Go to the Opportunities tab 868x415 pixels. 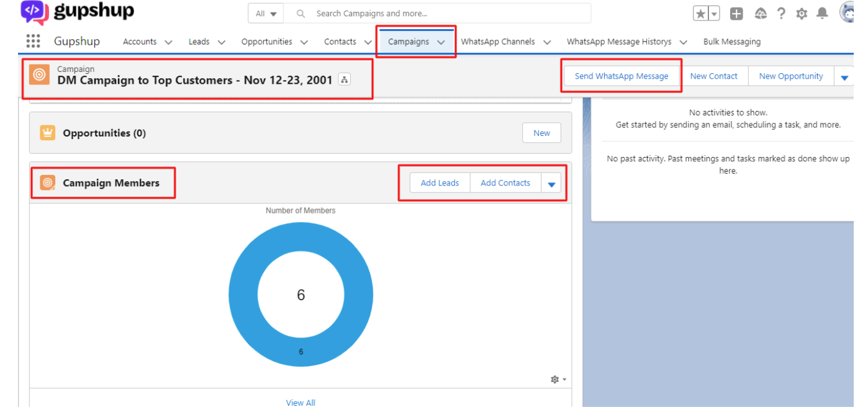pyautogui.click(x=266, y=42)
